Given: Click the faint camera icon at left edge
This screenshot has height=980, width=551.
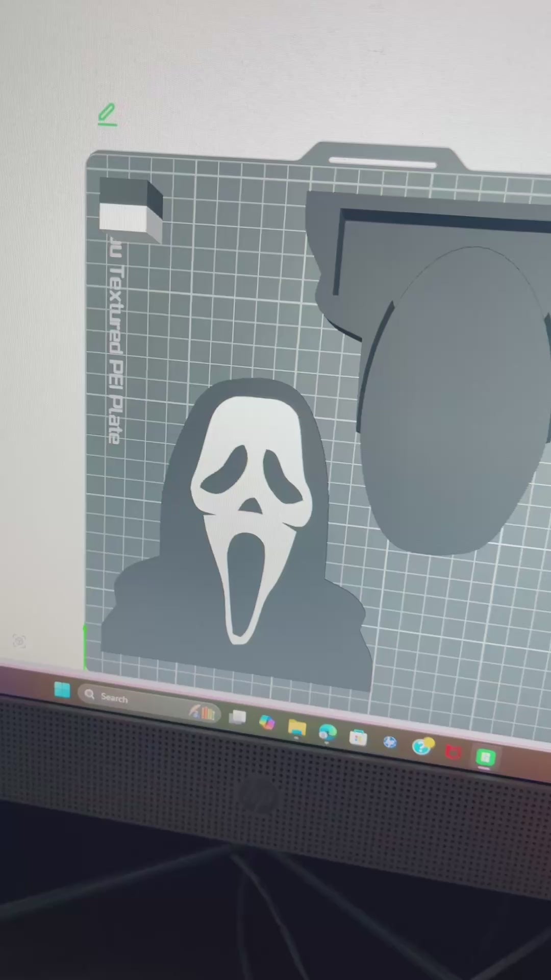Looking at the screenshot, I should click(19, 641).
